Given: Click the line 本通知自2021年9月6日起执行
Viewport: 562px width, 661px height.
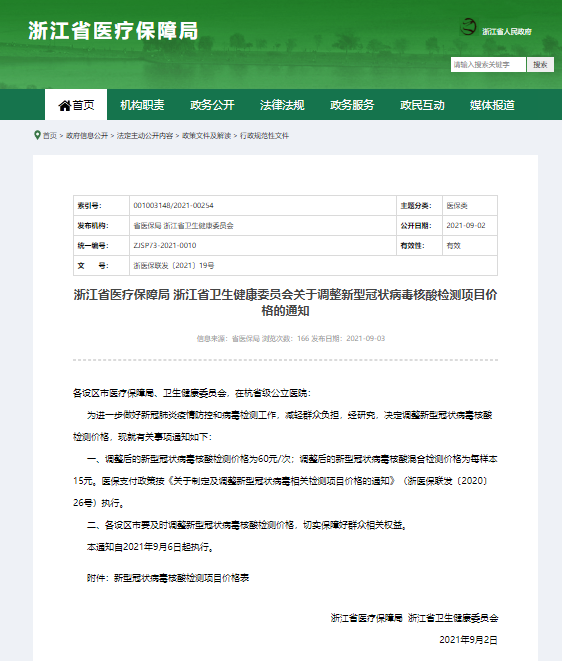Looking at the screenshot, I should click(x=151, y=547).
